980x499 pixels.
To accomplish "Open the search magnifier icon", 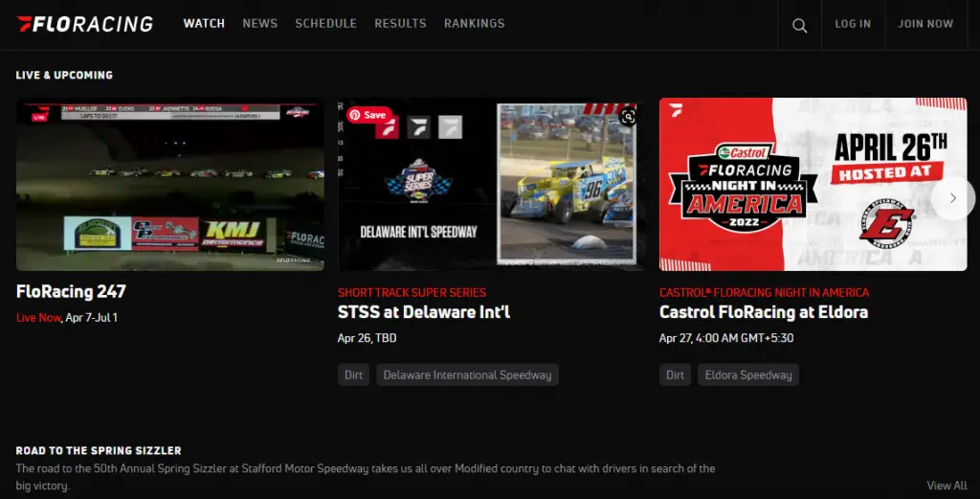I will coord(799,25).
